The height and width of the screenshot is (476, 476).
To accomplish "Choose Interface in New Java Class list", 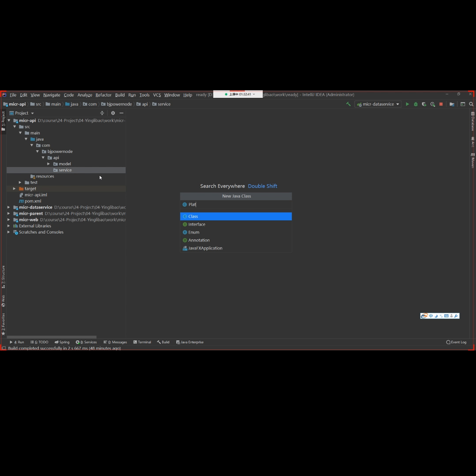I will point(236,224).
